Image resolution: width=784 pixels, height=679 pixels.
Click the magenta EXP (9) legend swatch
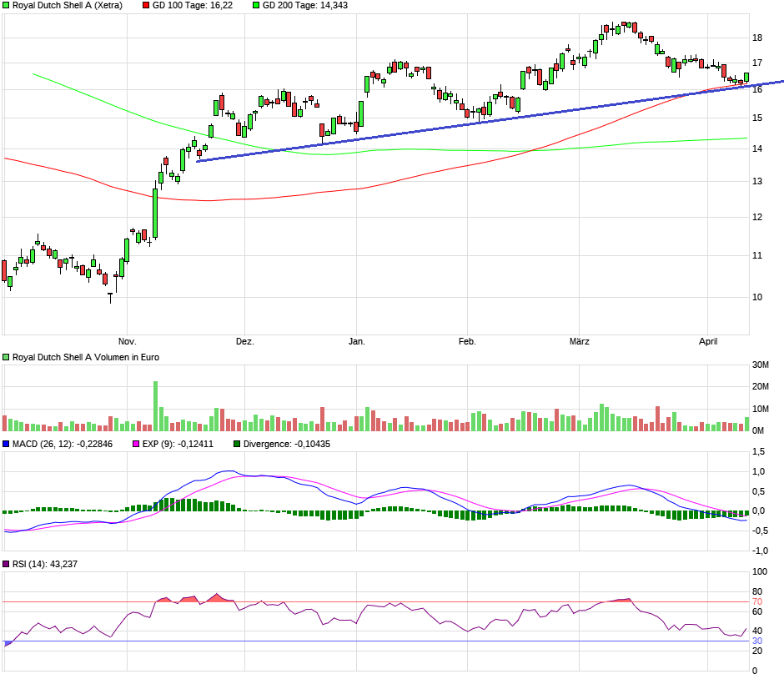(x=136, y=444)
